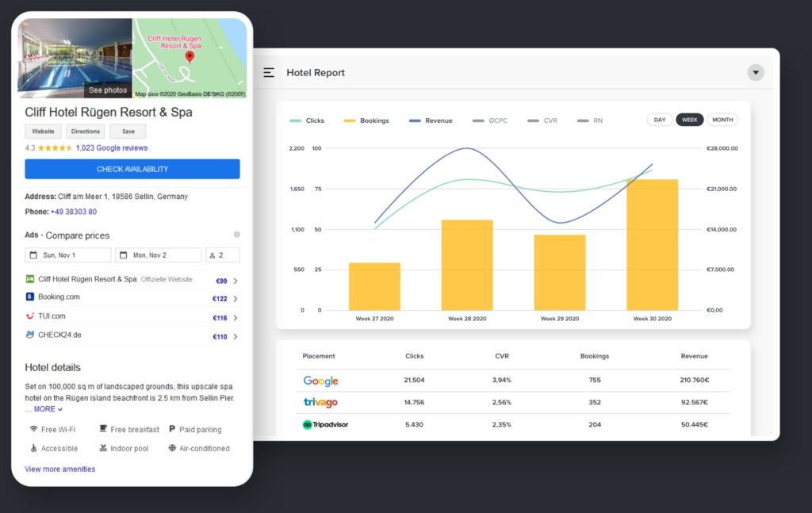The image size is (812, 513).
Task: Open the 1,023 Google reviews link
Action: tap(112, 148)
